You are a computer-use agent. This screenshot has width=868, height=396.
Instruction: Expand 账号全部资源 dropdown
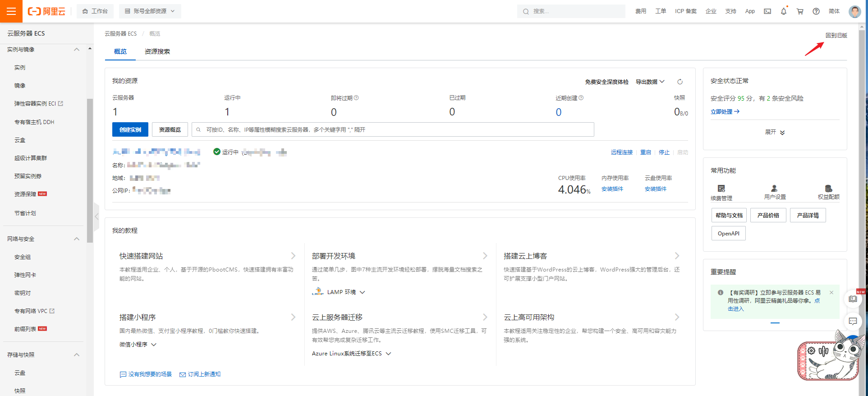pyautogui.click(x=150, y=11)
